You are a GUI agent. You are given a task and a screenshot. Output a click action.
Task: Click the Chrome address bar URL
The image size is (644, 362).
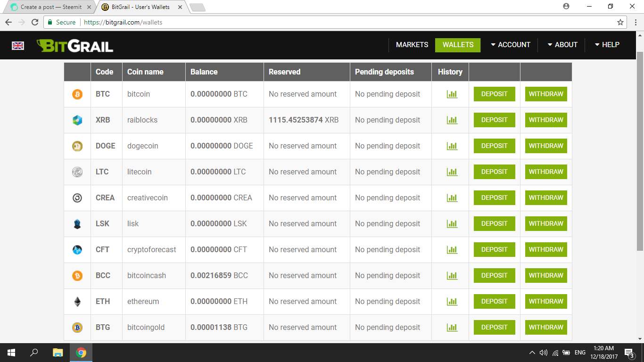pos(123,22)
